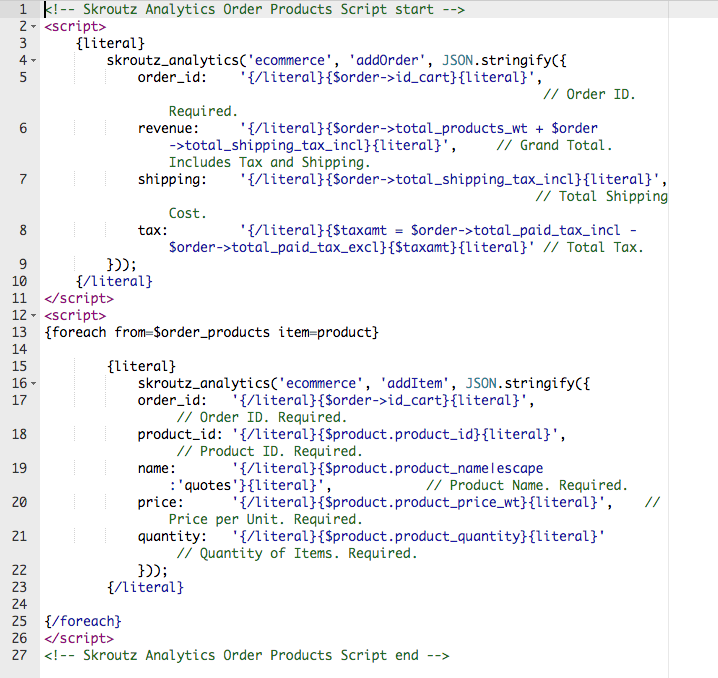Click "quantity:" on line 21
Screen dimensions: 718x678
coord(172,537)
